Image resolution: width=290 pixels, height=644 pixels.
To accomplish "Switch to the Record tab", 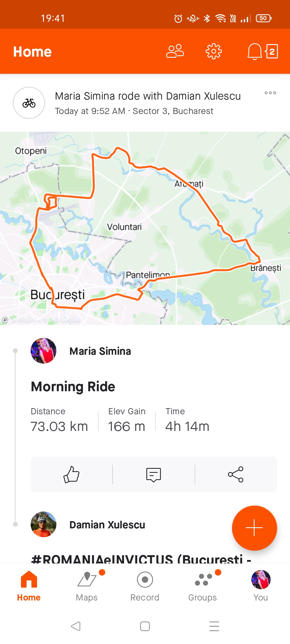I will pyautogui.click(x=145, y=586).
